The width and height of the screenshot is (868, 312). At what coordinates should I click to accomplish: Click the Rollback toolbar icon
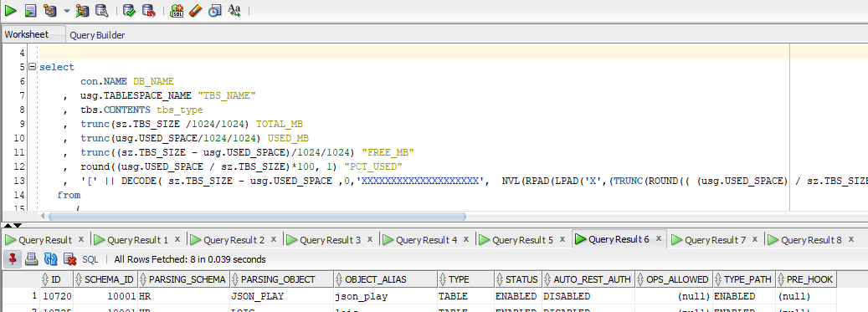click(x=148, y=10)
